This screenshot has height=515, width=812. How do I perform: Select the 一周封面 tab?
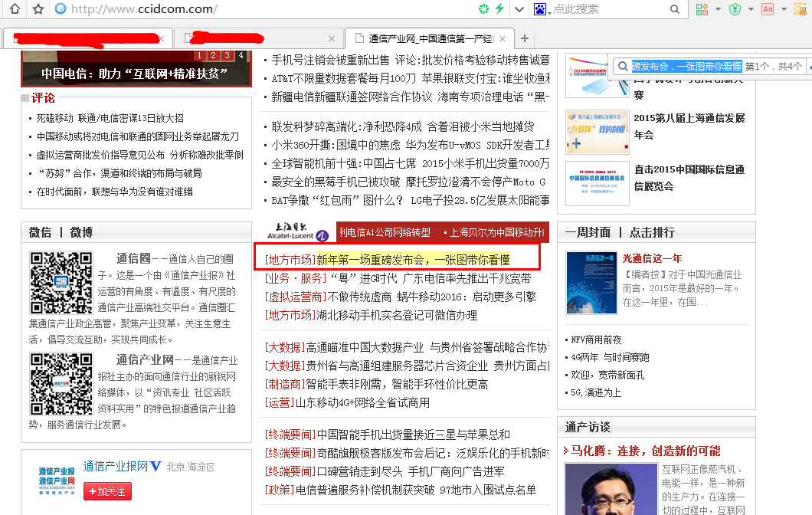[588, 232]
